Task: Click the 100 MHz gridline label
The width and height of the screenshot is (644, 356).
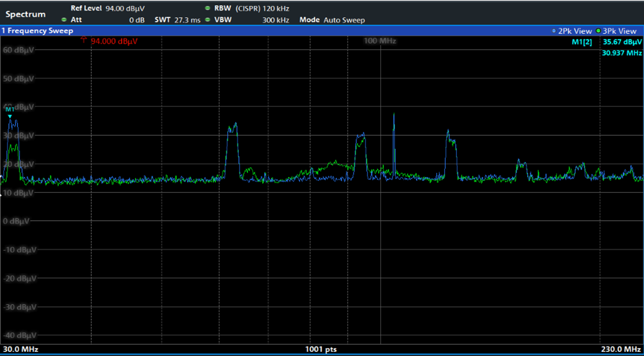Action: click(380, 41)
